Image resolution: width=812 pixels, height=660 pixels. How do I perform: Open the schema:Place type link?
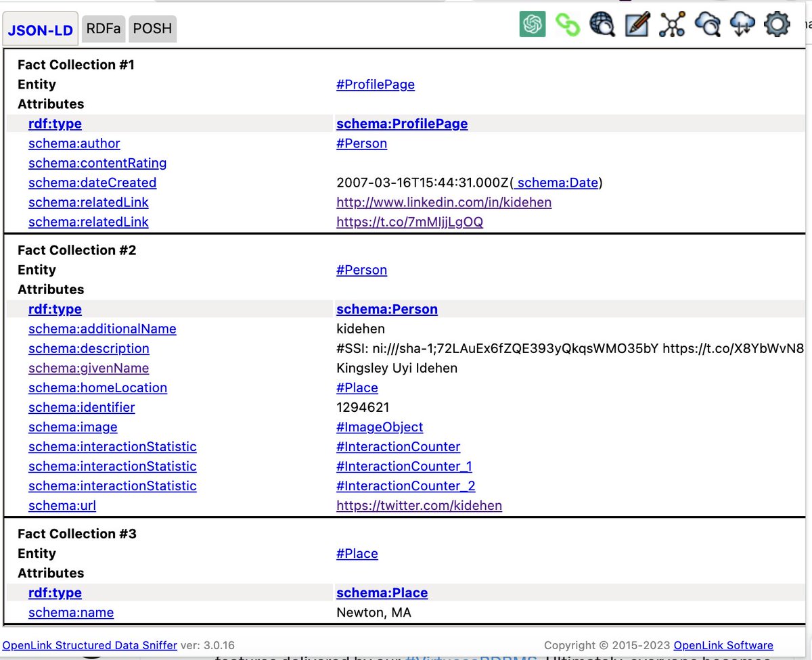pyautogui.click(x=382, y=592)
